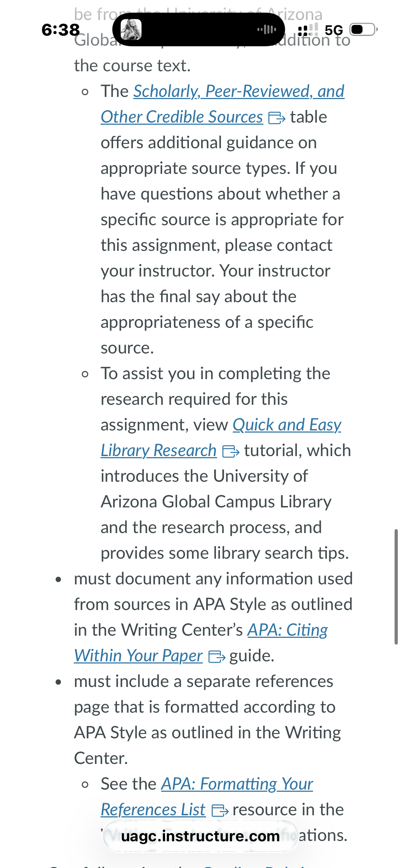Tap the References List link text
401x868 pixels.
[153, 810]
